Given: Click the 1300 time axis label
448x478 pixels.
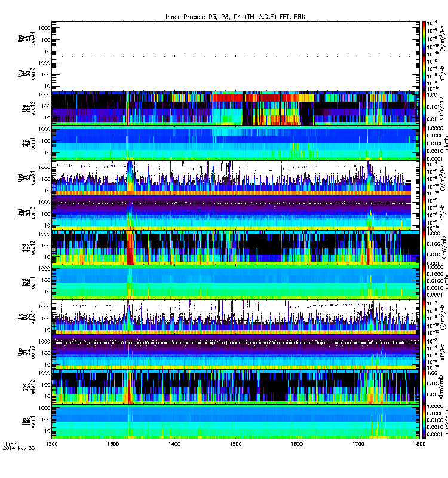Looking at the screenshot, I should click(x=113, y=444).
